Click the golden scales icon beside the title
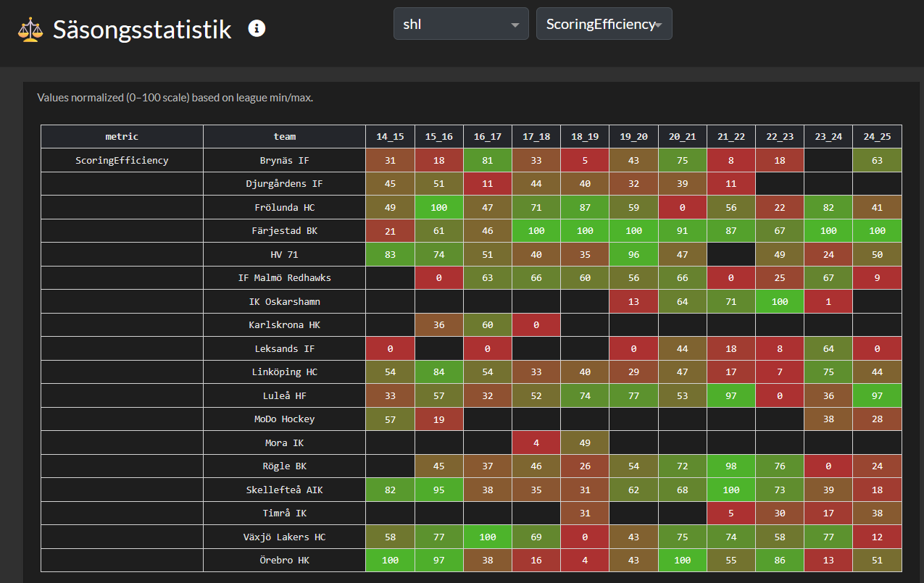 pyautogui.click(x=30, y=30)
